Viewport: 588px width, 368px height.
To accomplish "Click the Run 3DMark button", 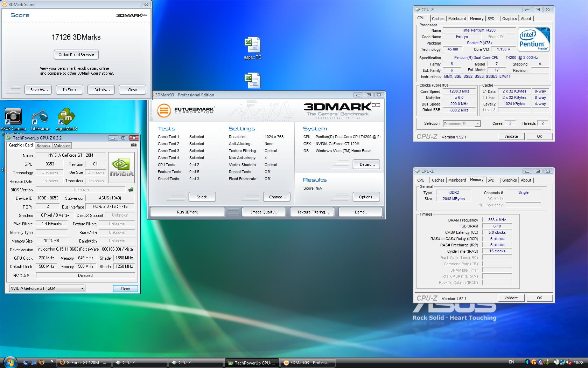I will pyautogui.click(x=187, y=212).
